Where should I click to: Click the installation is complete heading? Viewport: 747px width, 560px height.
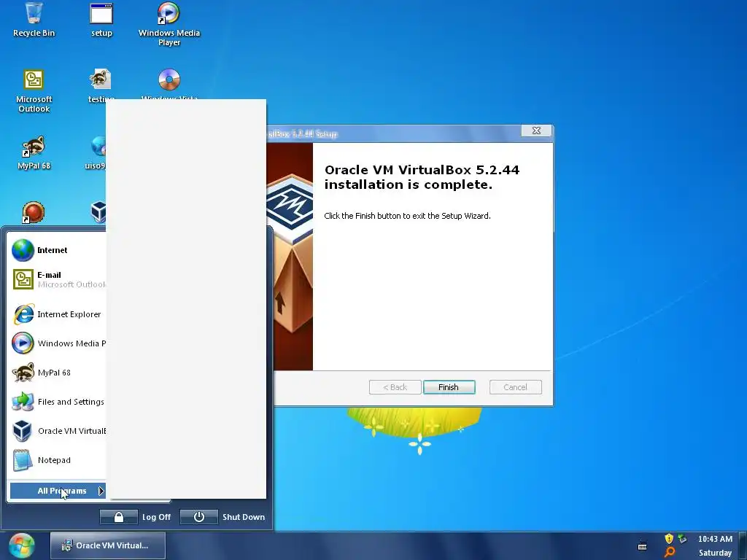422,177
